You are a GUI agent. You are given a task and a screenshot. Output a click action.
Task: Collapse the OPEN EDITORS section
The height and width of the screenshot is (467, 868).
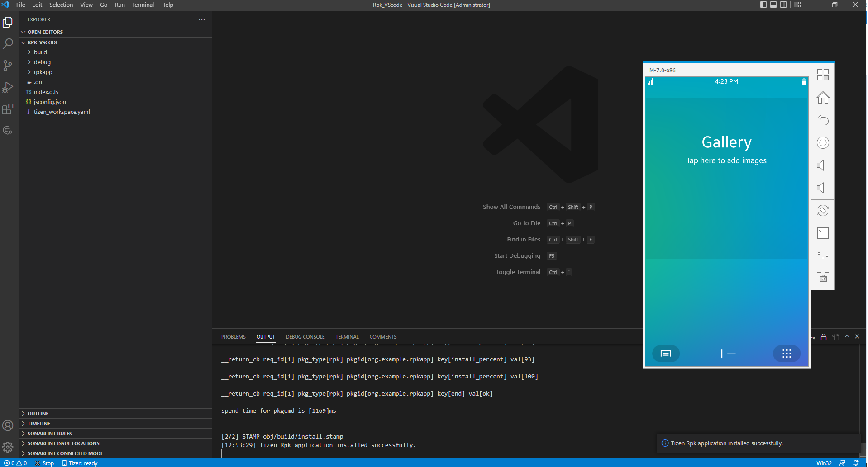(45, 32)
